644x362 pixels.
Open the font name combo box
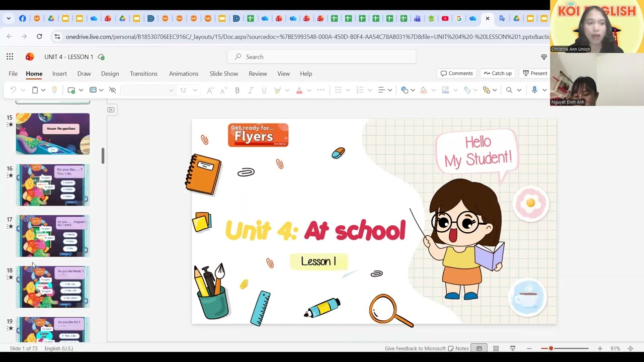(x=149, y=90)
